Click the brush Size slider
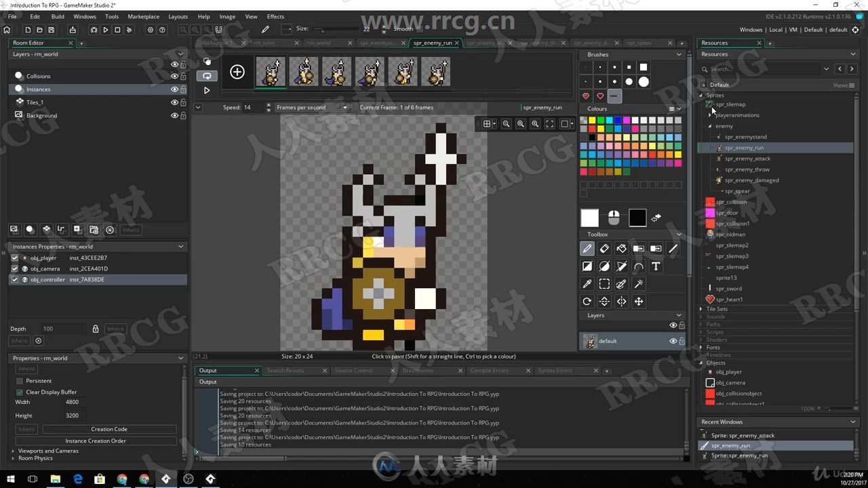The image size is (868, 488). point(336,30)
